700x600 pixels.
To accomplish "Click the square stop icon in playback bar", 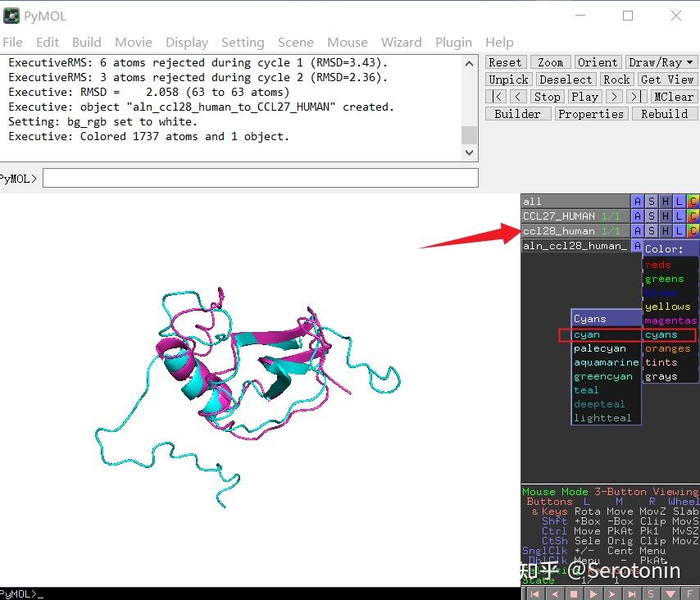I will [574, 593].
